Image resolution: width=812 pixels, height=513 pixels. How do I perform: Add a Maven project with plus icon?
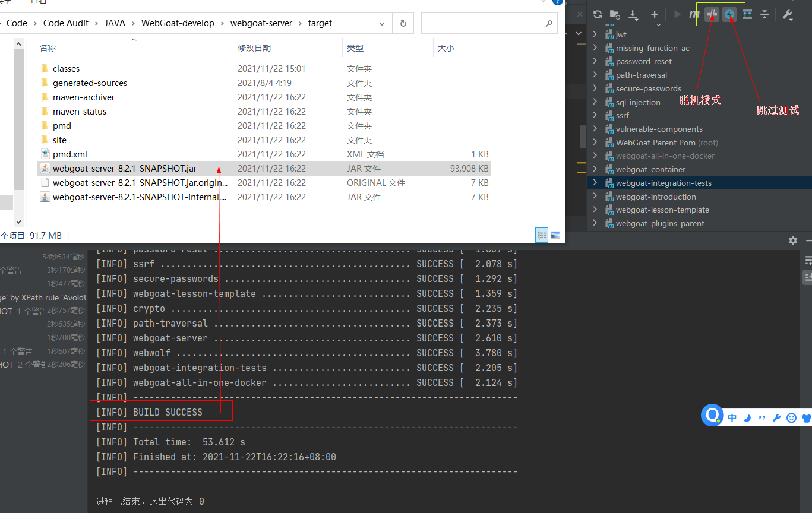(655, 14)
